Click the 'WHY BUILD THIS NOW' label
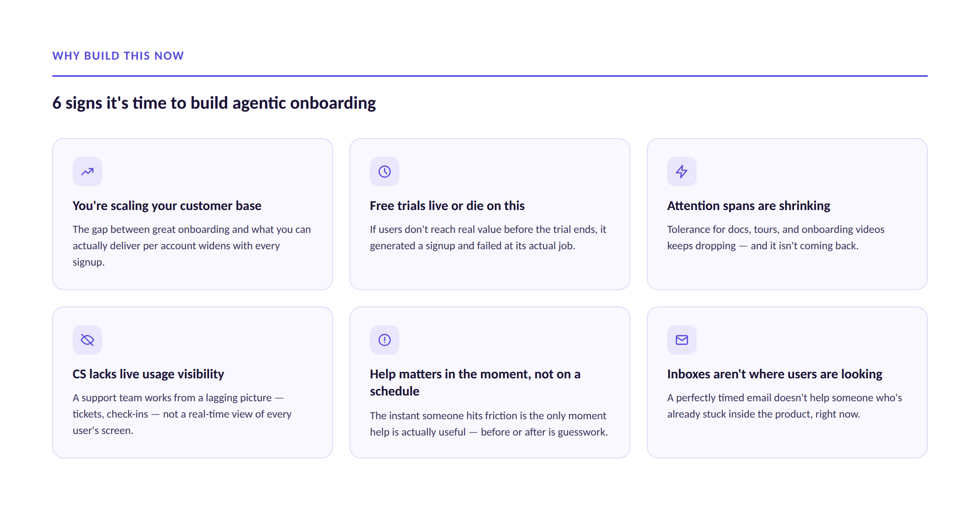Image resolution: width=980 pixels, height=523 pixels. tap(118, 56)
